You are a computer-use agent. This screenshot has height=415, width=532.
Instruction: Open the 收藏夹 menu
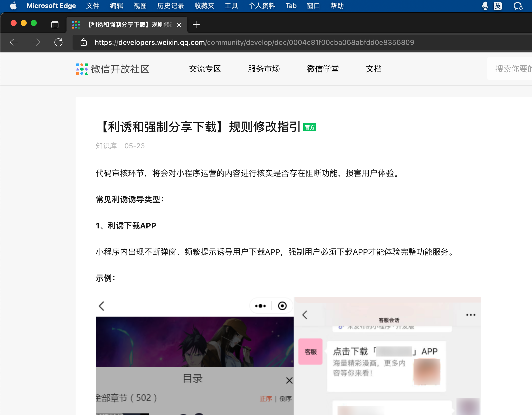click(204, 6)
